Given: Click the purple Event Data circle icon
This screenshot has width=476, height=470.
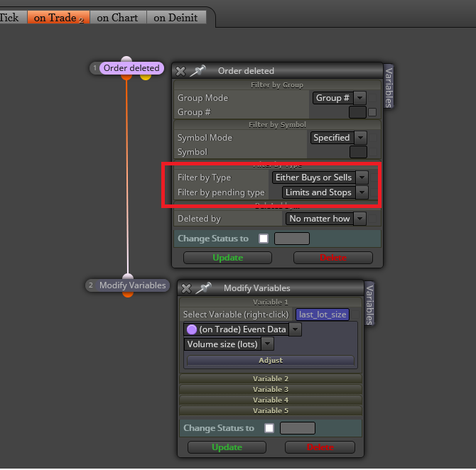Looking at the screenshot, I should pyautogui.click(x=192, y=329).
